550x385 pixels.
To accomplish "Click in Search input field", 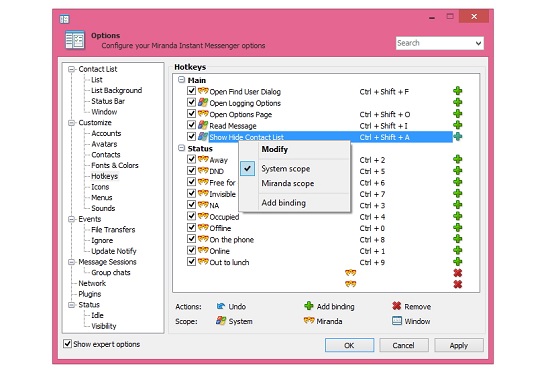I will [x=435, y=43].
